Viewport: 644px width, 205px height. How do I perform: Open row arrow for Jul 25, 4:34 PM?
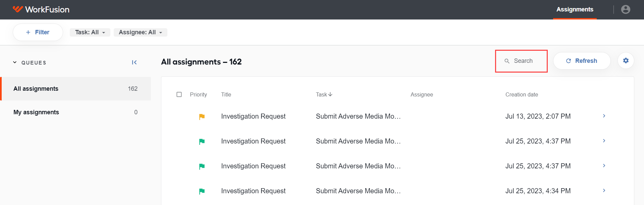point(604,191)
